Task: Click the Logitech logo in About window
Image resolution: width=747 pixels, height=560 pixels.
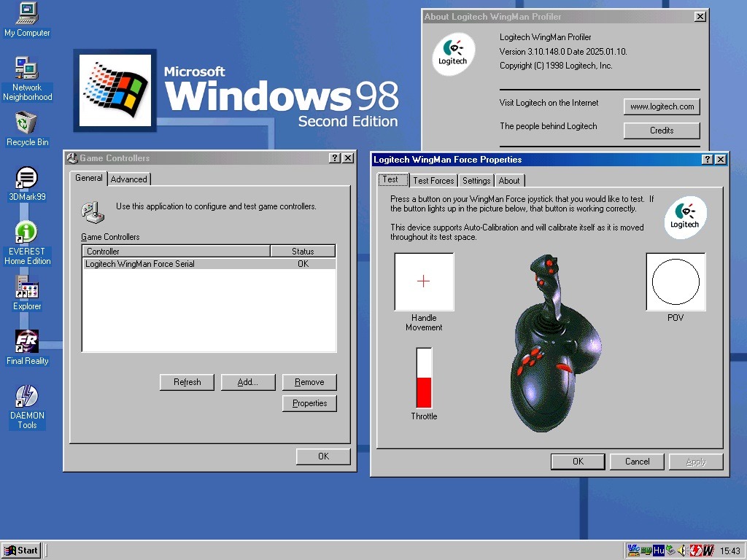Action: click(x=453, y=54)
